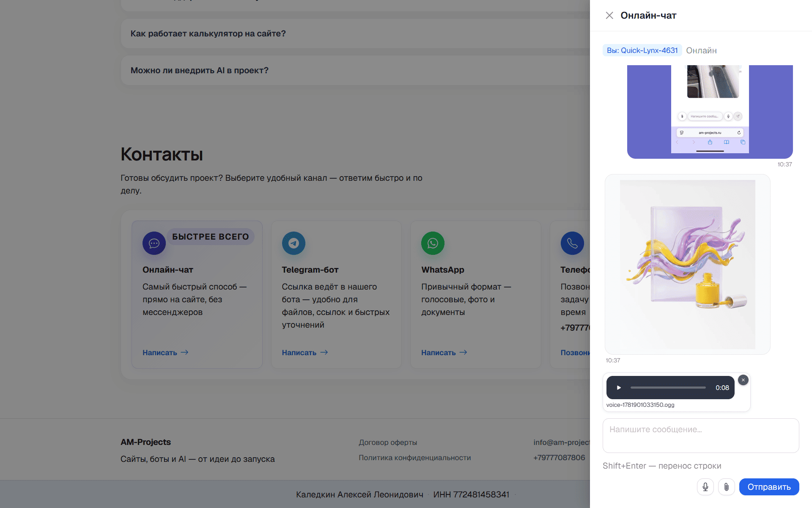The width and height of the screenshot is (812, 508).
Task: Expand 'Как работает калькулятор на сайте?' question
Action: [355, 33]
